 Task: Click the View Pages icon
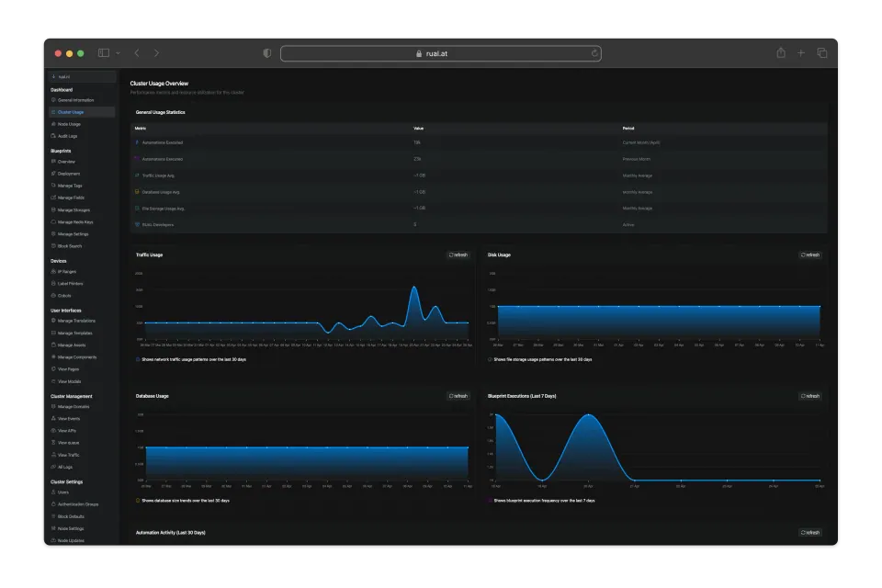point(53,369)
